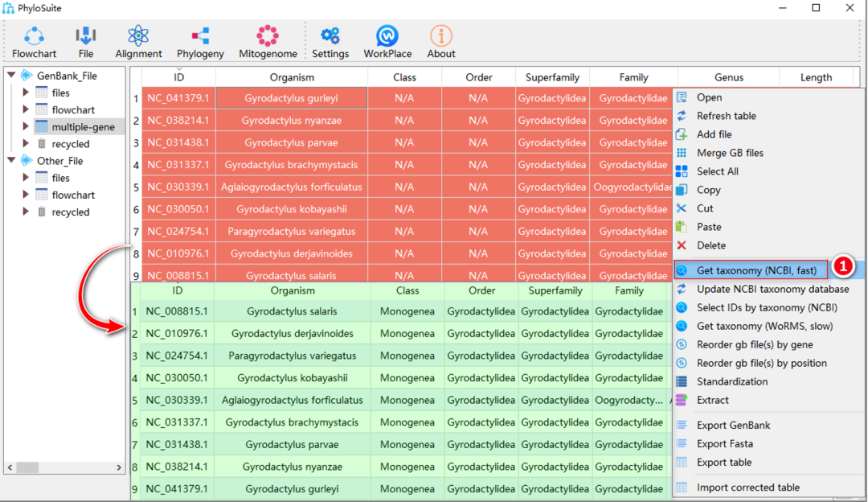868x502 pixels.
Task: Select Oogyrodactylidae family cell in red table
Action: pos(632,187)
